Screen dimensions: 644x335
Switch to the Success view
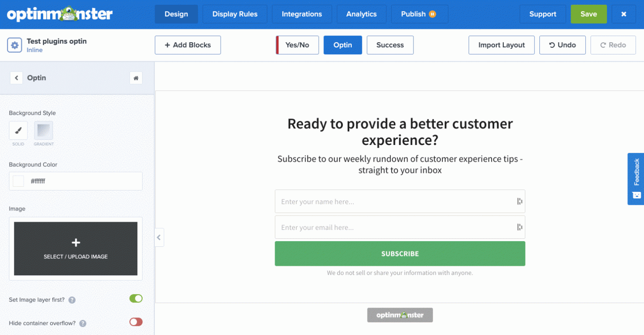390,45
